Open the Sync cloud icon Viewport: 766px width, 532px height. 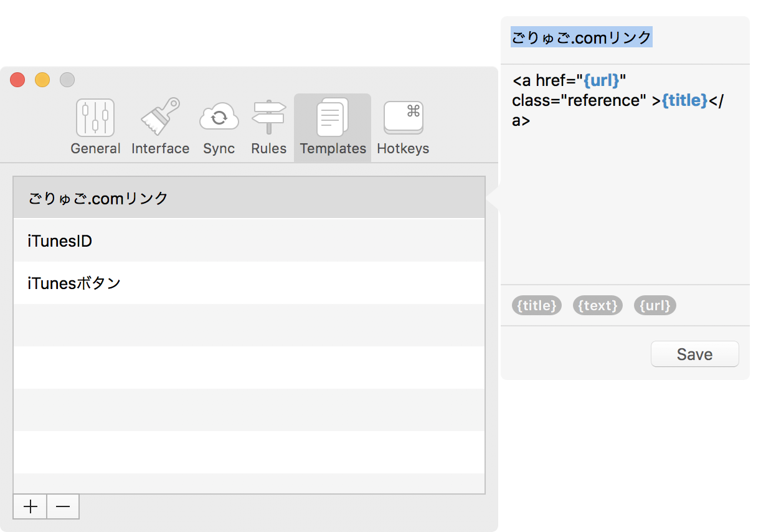219,118
